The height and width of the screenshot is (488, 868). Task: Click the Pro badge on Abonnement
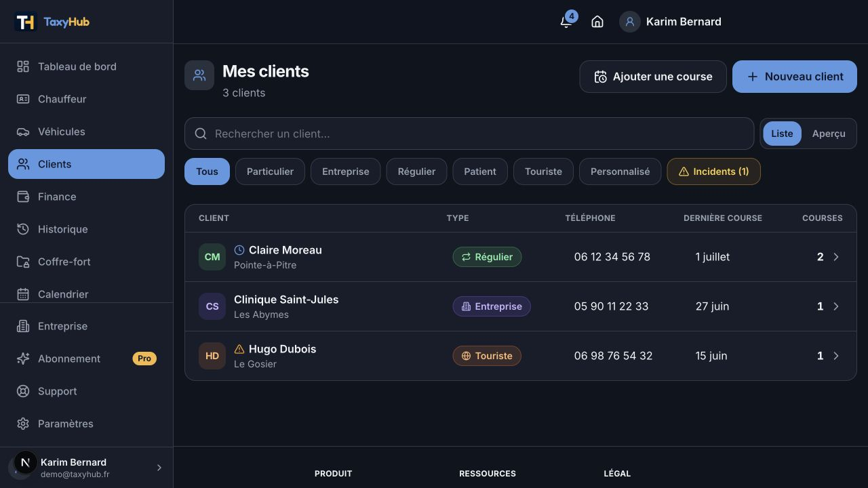click(144, 359)
